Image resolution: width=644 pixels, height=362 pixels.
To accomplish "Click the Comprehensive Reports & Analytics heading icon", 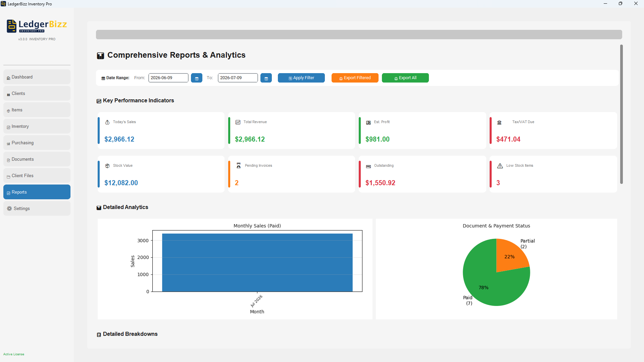I will [x=100, y=56].
